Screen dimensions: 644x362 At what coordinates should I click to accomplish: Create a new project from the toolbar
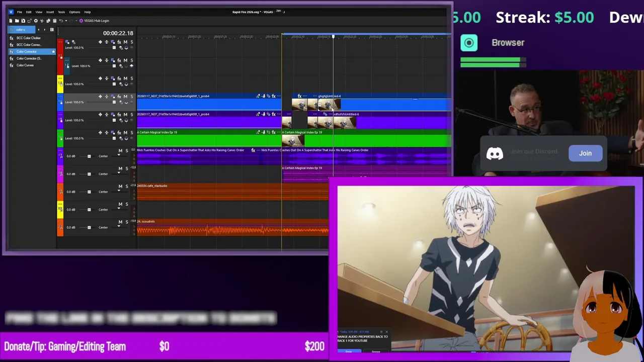coord(11,21)
